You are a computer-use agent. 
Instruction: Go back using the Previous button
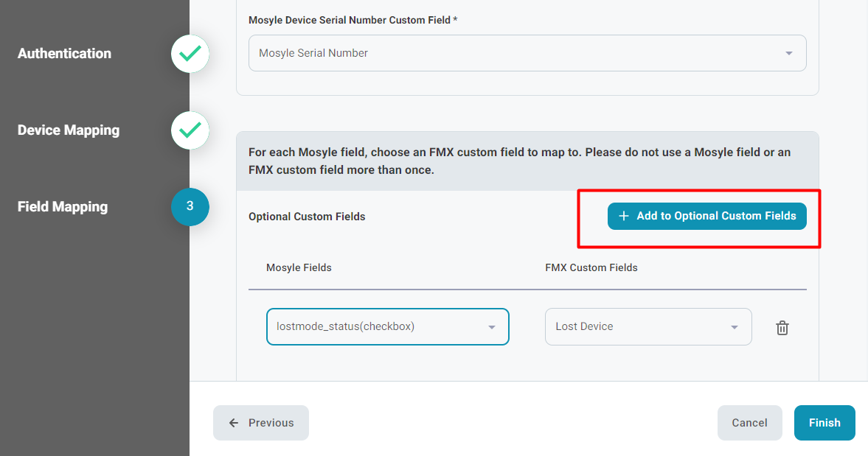click(x=260, y=422)
